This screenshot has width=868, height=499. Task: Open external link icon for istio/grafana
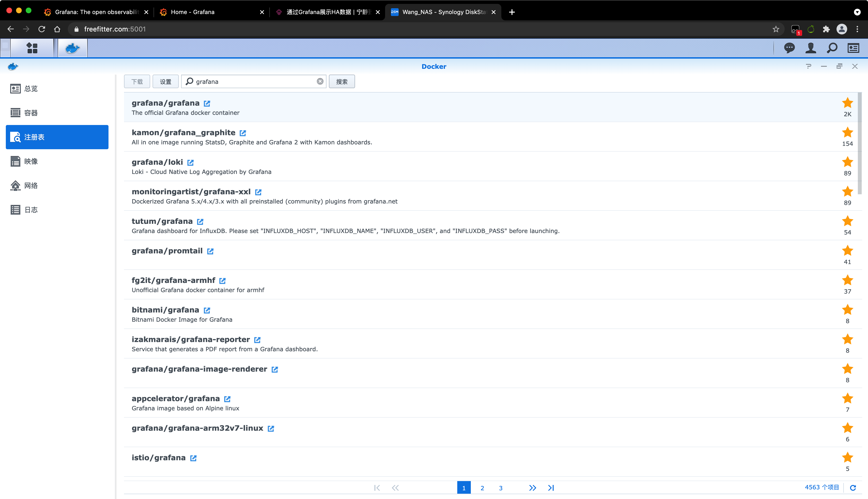click(x=194, y=458)
